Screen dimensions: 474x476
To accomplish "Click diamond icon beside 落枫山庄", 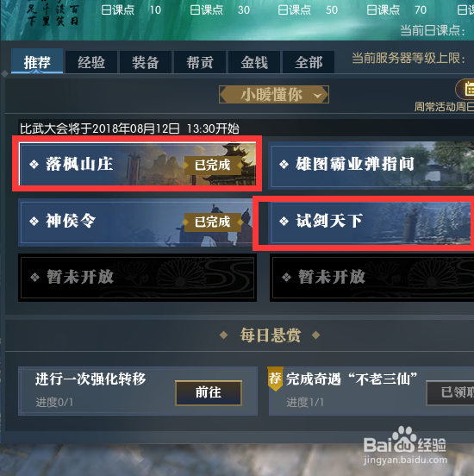I will [x=34, y=164].
